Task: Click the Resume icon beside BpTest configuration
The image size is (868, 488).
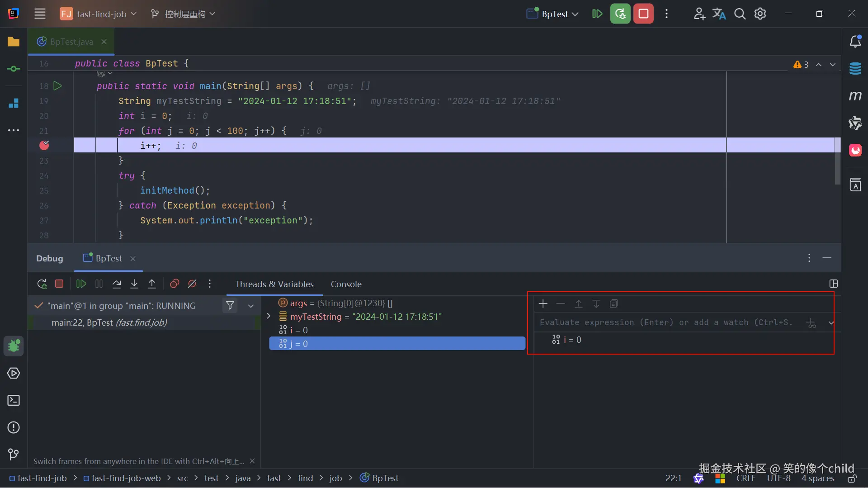Action: 597,14
